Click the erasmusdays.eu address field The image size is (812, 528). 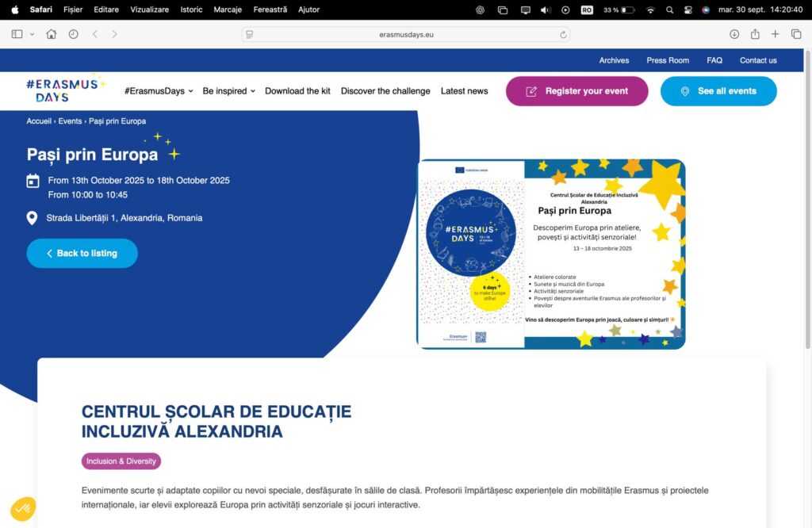click(406, 35)
